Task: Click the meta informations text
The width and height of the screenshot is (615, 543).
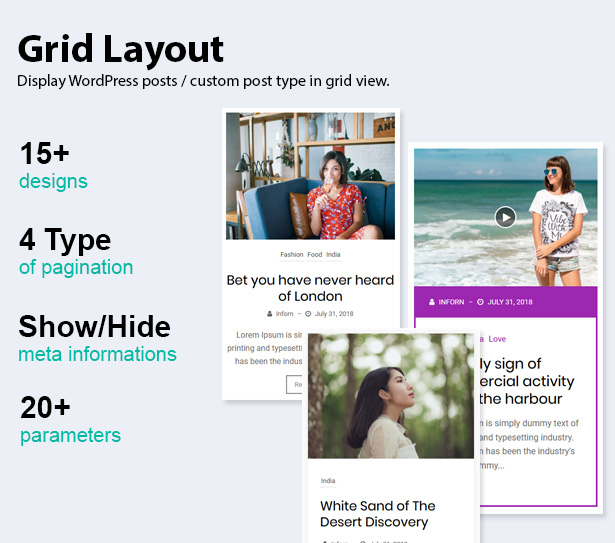Action: 98,354
